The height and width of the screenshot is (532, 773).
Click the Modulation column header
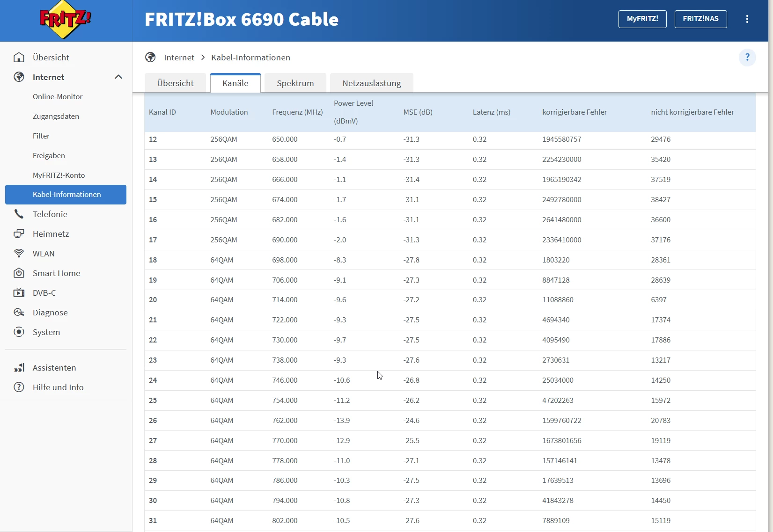click(229, 112)
